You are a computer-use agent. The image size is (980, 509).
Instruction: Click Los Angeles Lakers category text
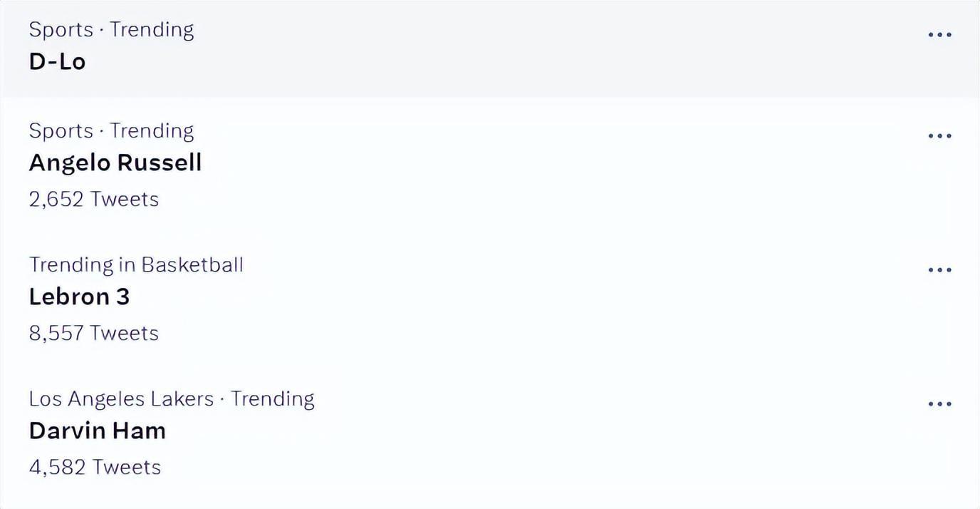(x=121, y=399)
